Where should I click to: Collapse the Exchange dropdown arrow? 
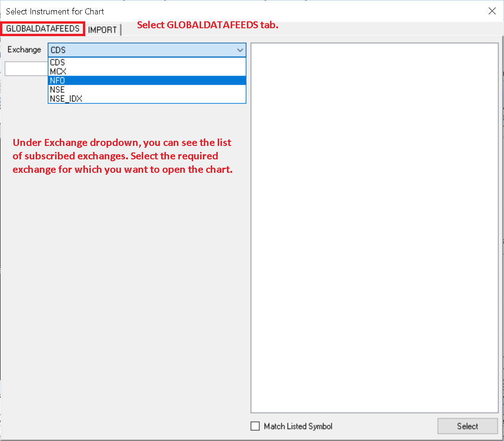240,50
